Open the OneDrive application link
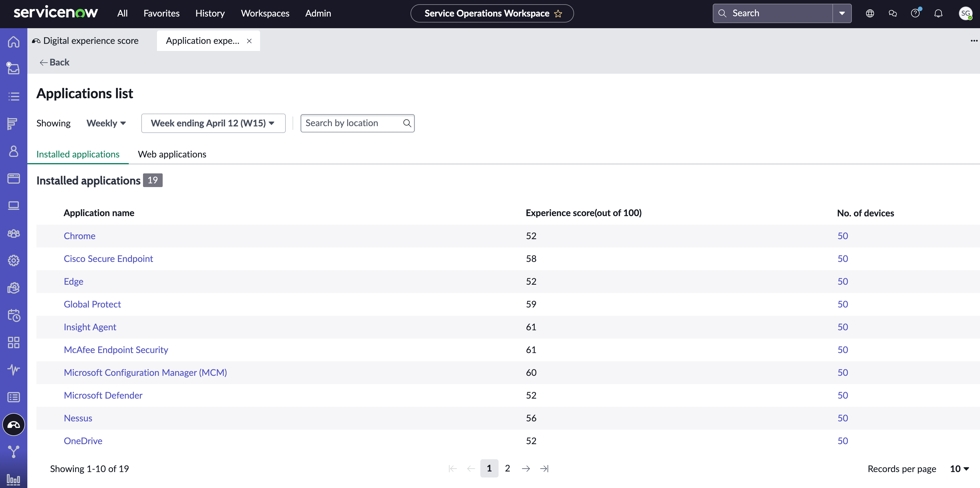This screenshot has width=980, height=488. tap(83, 441)
